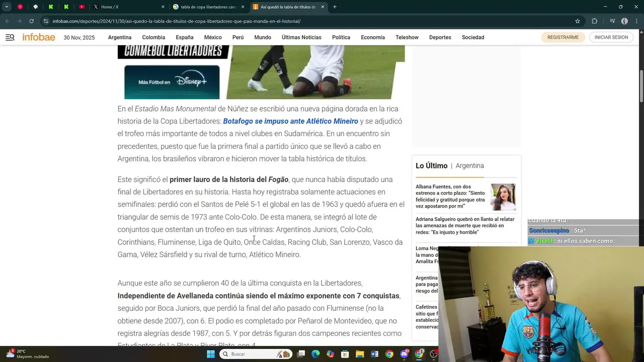644x362 pixels.
Task: Open Copilot from the taskbar
Action: click(330, 354)
